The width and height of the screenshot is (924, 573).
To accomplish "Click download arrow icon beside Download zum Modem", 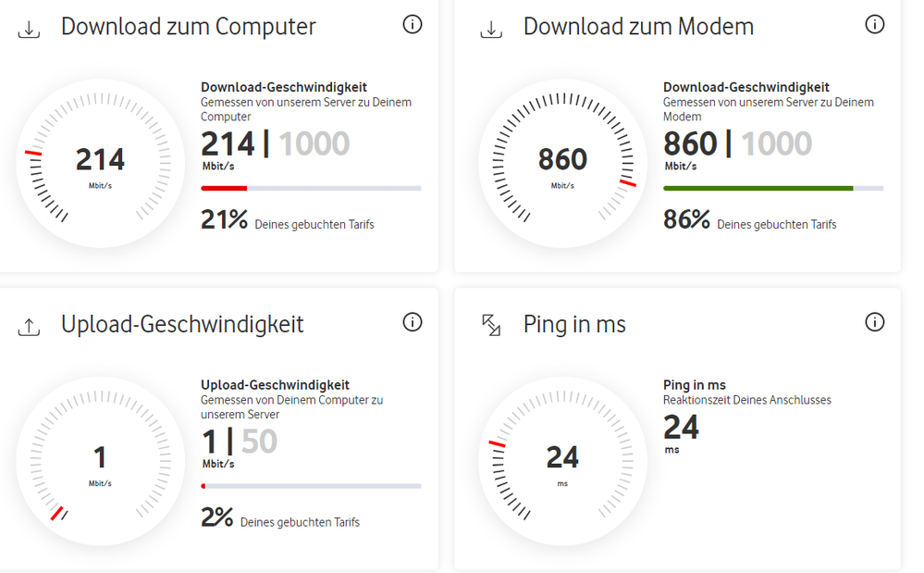I will pyautogui.click(x=491, y=30).
